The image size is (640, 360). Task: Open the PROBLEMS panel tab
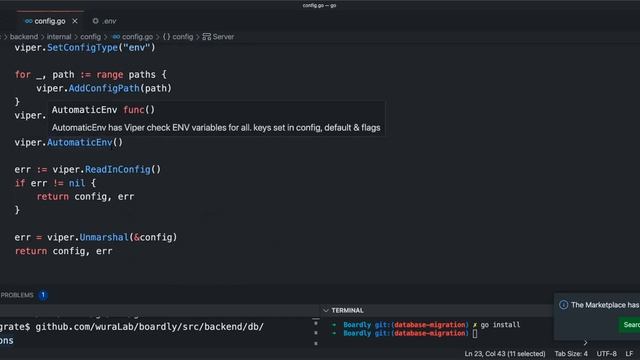pyautogui.click(x=17, y=295)
